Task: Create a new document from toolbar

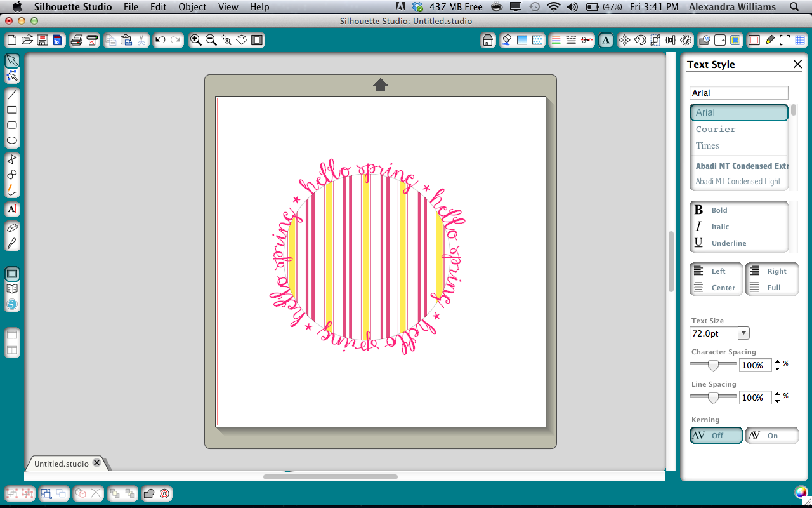Action: pos(11,40)
